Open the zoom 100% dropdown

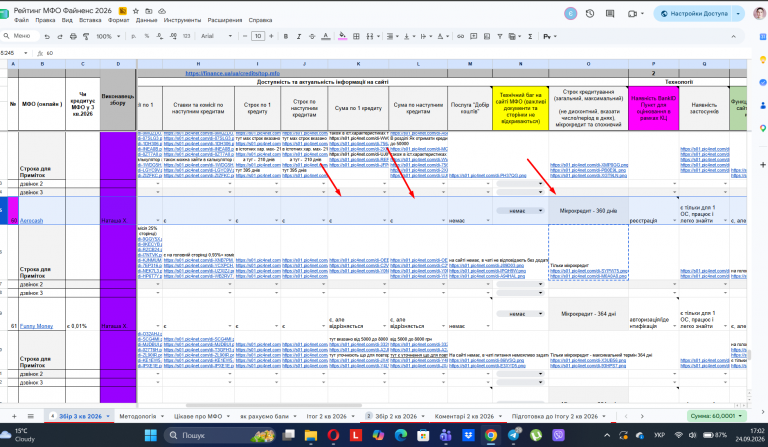click(108, 36)
